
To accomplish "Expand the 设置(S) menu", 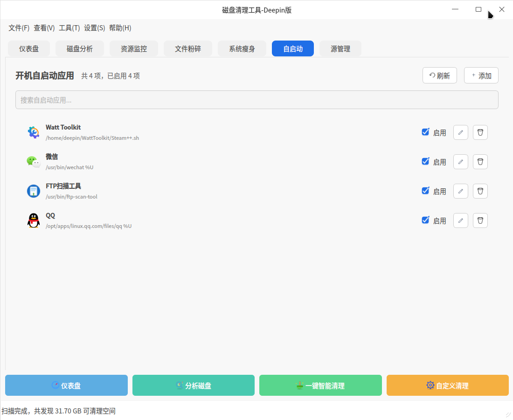I will pos(94,28).
